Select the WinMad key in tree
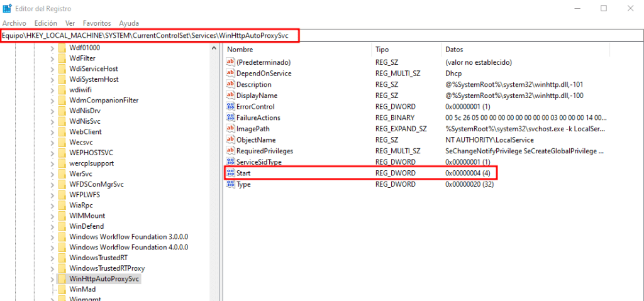644x301 pixels. point(82,289)
